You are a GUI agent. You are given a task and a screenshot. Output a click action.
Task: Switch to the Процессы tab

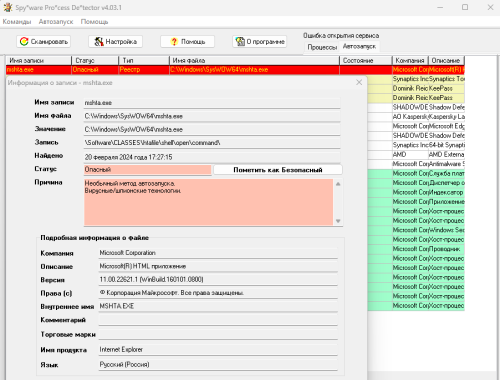click(322, 47)
